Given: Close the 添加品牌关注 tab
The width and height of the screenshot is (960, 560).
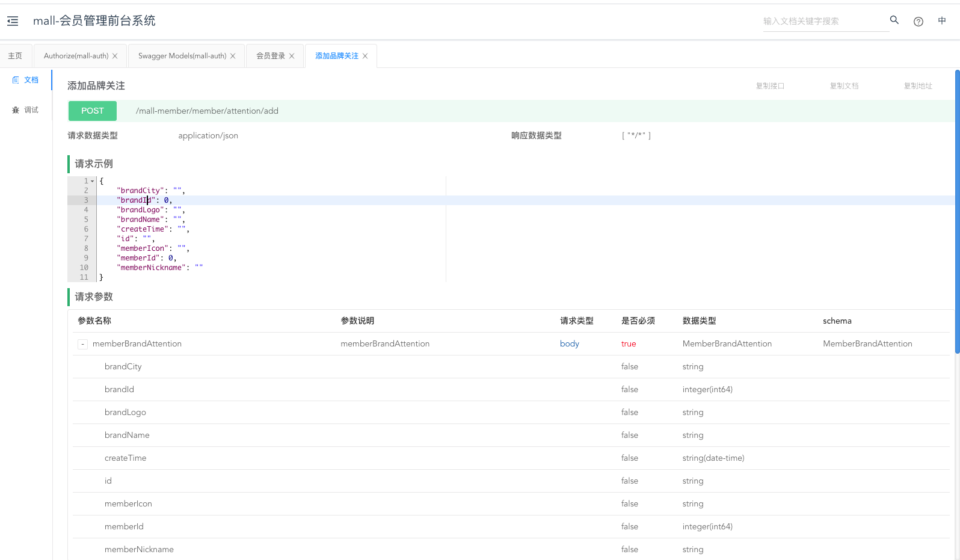Looking at the screenshot, I should point(365,56).
